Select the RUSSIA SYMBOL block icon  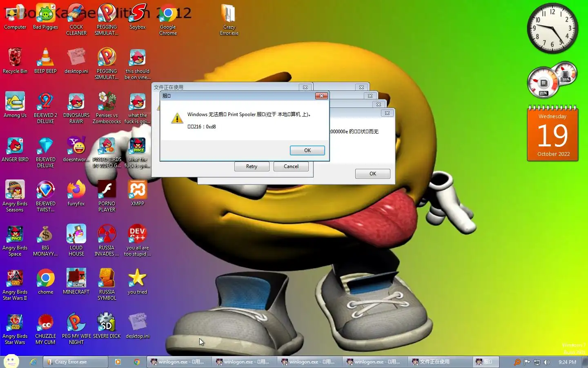(107, 285)
